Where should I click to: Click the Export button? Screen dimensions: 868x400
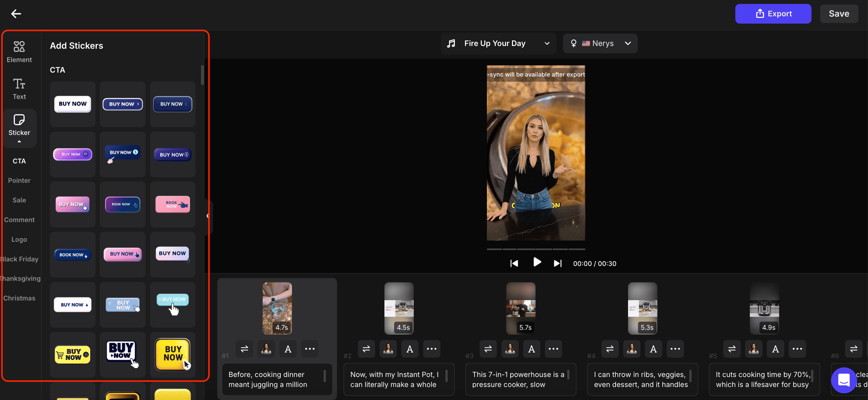[773, 14]
